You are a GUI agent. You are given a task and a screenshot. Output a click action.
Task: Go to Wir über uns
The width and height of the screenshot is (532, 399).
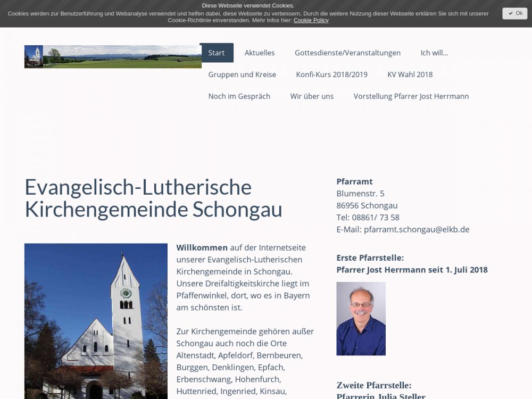pyautogui.click(x=312, y=96)
